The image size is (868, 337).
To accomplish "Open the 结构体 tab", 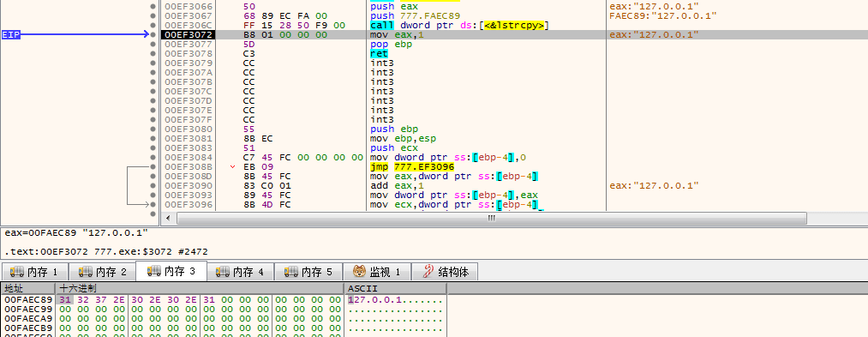I will tap(446, 272).
